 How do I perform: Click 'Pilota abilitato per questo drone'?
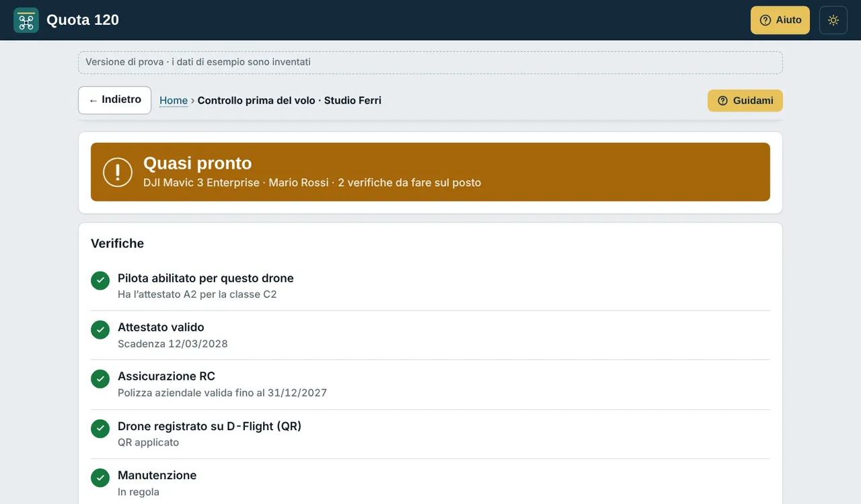pos(206,278)
